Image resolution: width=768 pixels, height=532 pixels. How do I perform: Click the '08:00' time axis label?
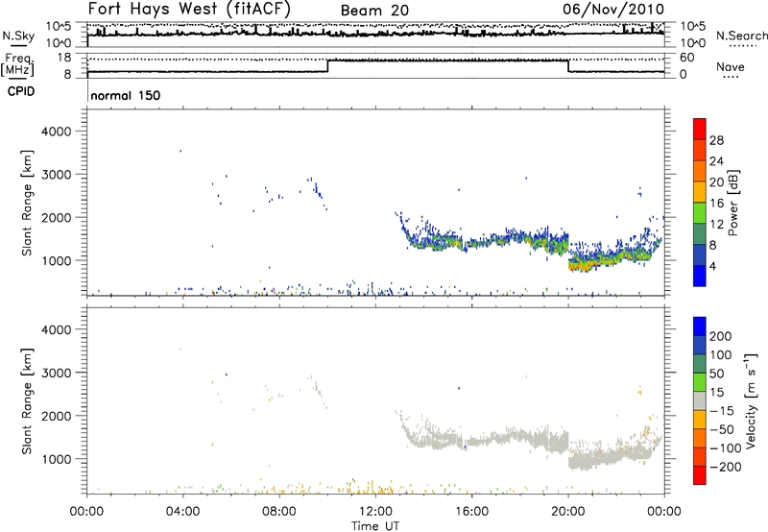pos(279,512)
